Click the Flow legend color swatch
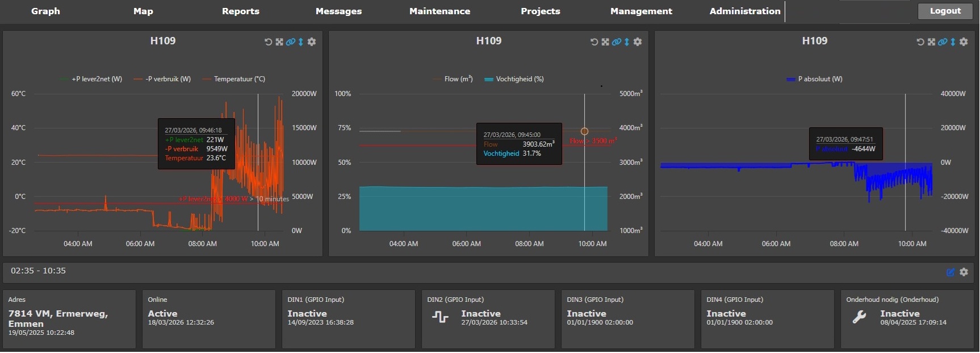The height and width of the screenshot is (353, 980). point(437,80)
